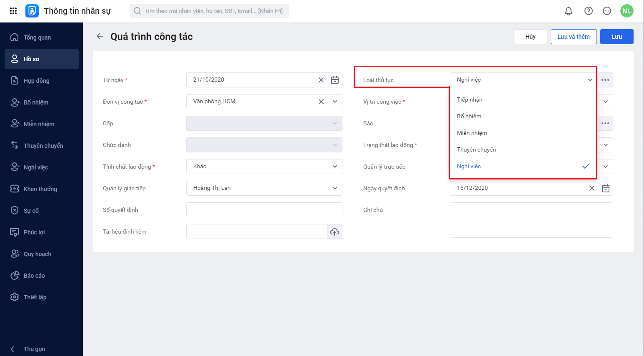Click the disabled Chức danh dropdown
The image size is (644, 356).
click(264, 145)
